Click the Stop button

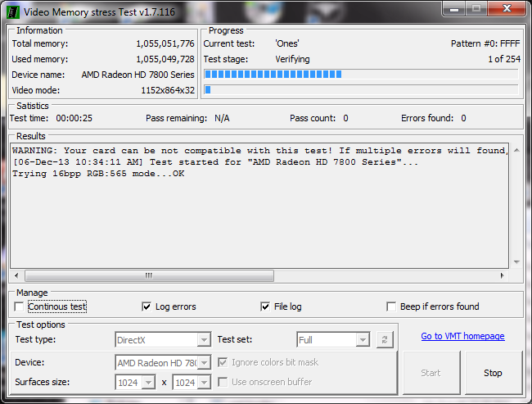click(494, 373)
